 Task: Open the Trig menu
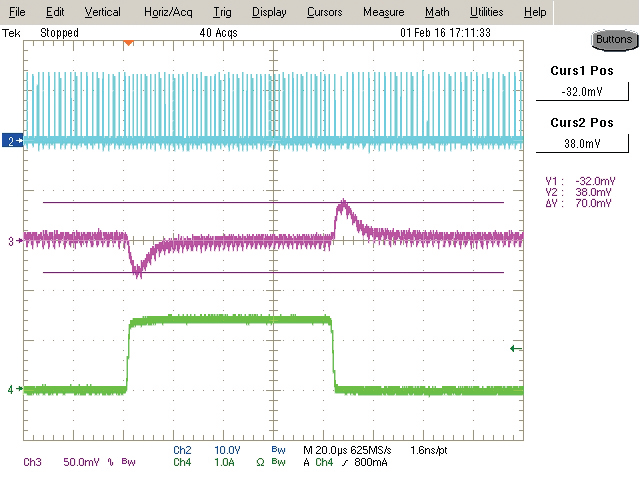point(221,12)
